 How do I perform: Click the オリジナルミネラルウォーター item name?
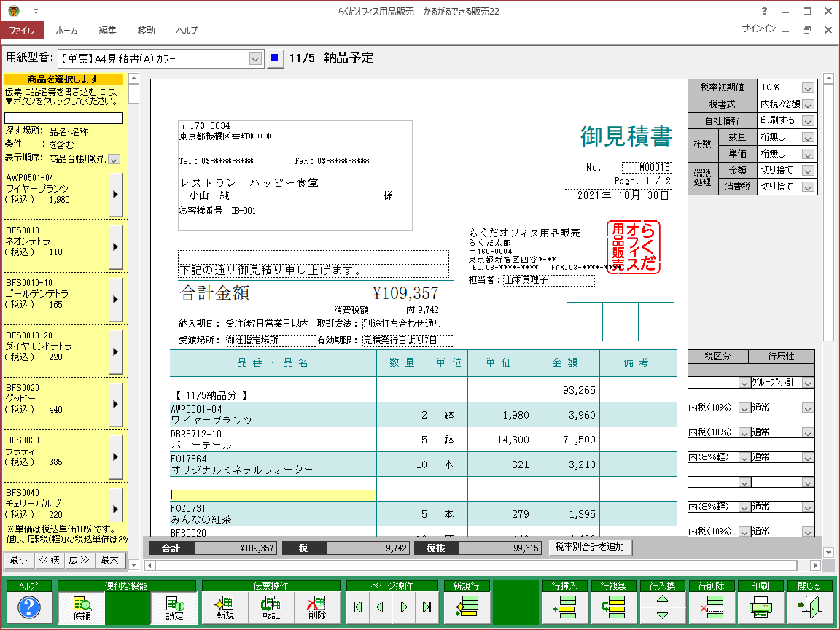click(242, 470)
